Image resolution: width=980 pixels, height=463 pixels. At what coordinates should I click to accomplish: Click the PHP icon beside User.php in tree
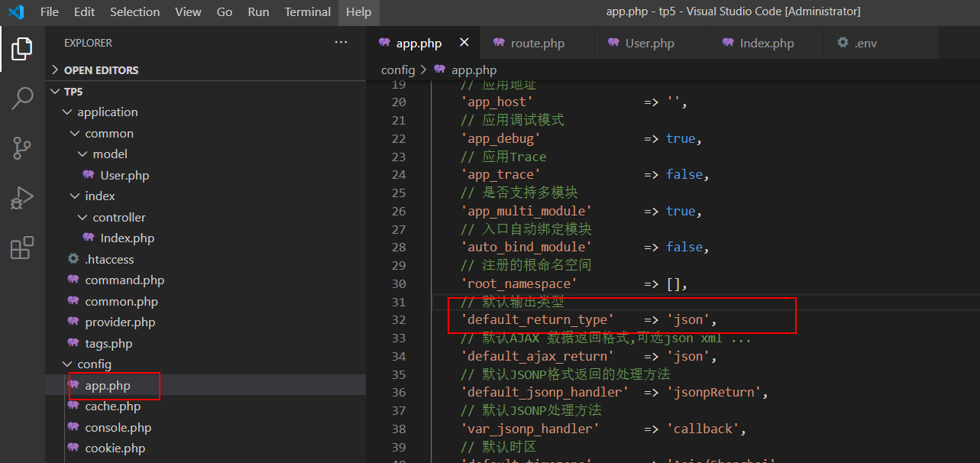pos(89,175)
